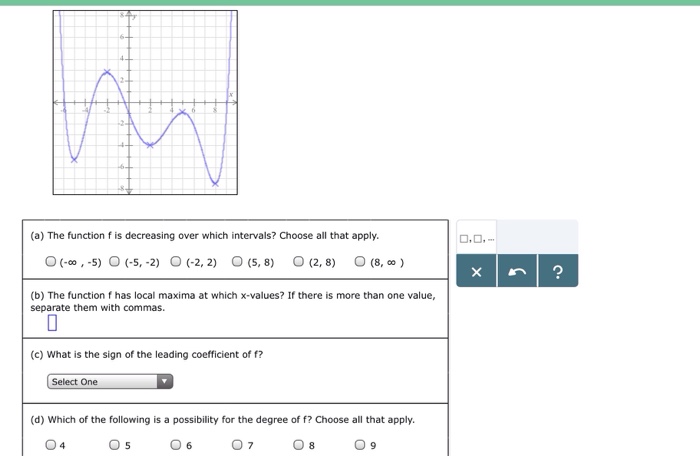Click the question (d) degree possibility text
Viewport: 700px width, 456px height.
pos(222,419)
